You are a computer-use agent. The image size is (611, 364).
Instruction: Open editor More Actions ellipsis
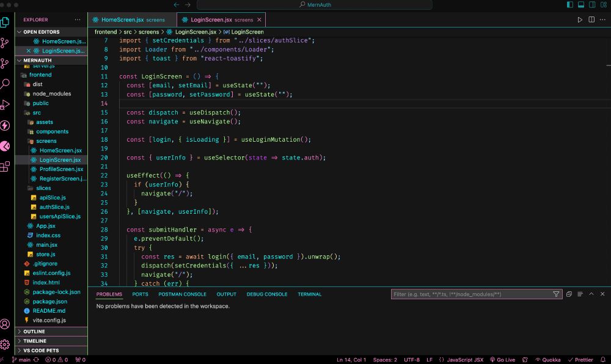tap(602, 20)
